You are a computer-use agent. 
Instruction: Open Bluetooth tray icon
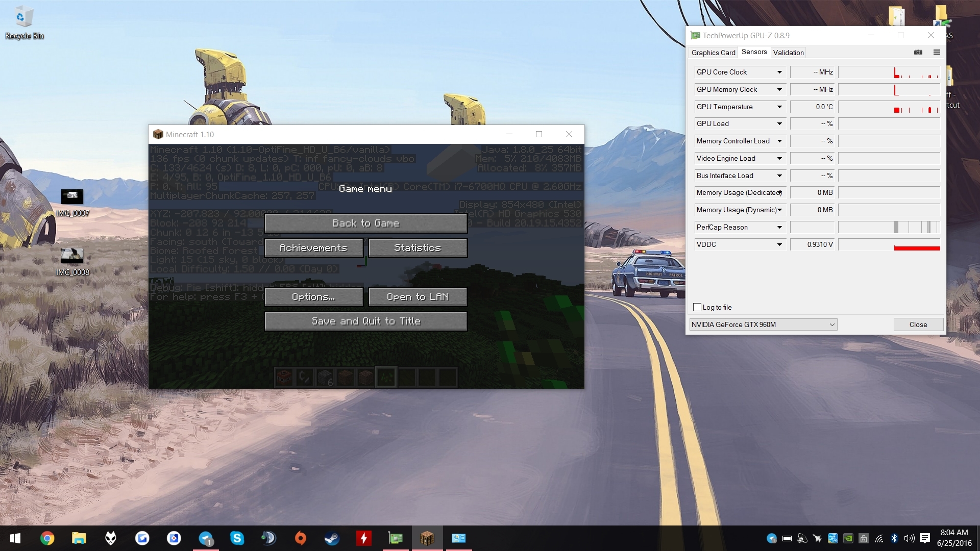[x=894, y=538]
